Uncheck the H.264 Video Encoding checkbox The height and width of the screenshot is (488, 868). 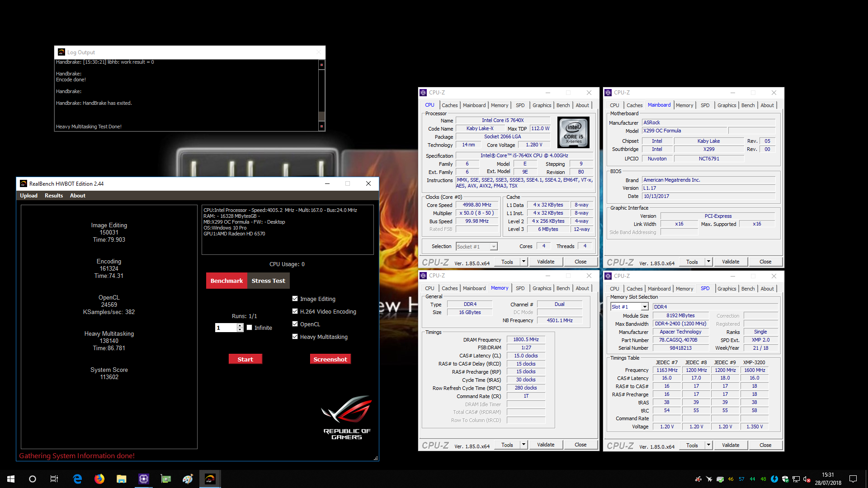[x=295, y=311]
